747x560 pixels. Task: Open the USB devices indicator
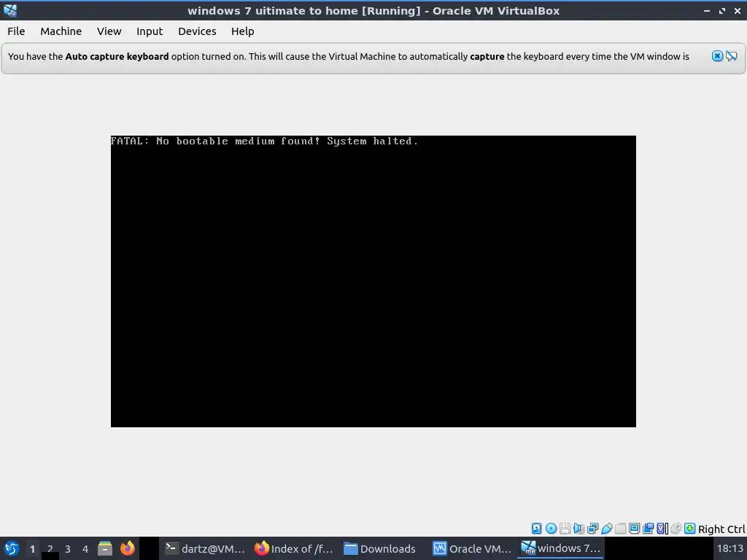[606, 528]
